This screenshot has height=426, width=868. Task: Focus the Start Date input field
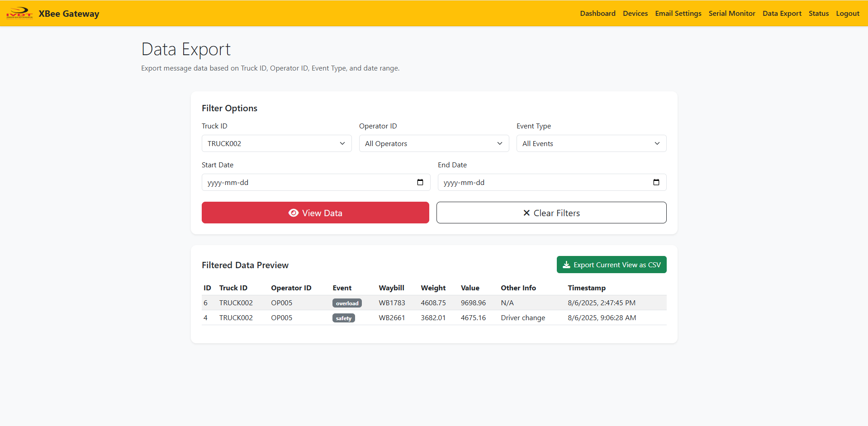308,182
